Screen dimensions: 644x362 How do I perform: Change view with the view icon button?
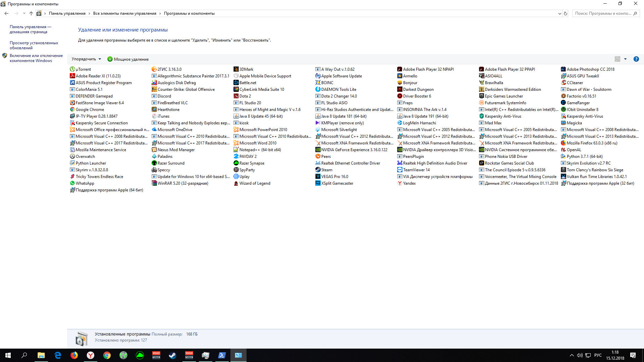tap(618, 59)
